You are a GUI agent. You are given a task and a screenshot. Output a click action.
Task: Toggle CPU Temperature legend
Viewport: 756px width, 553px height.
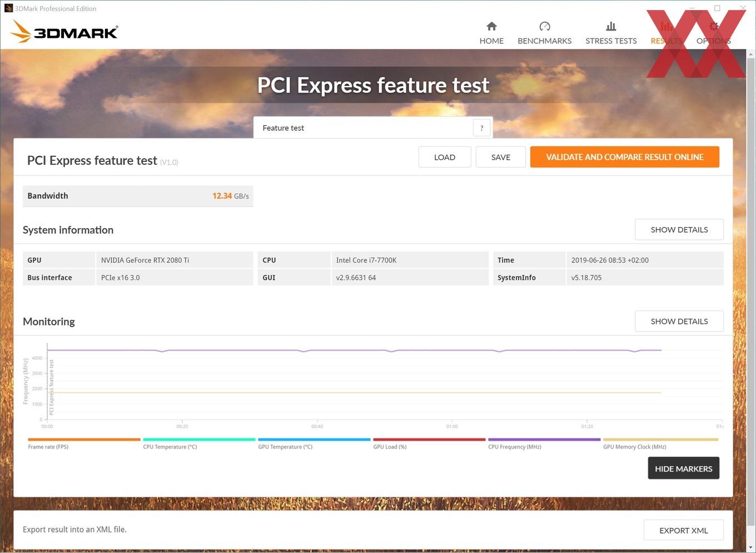(x=199, y=443)
